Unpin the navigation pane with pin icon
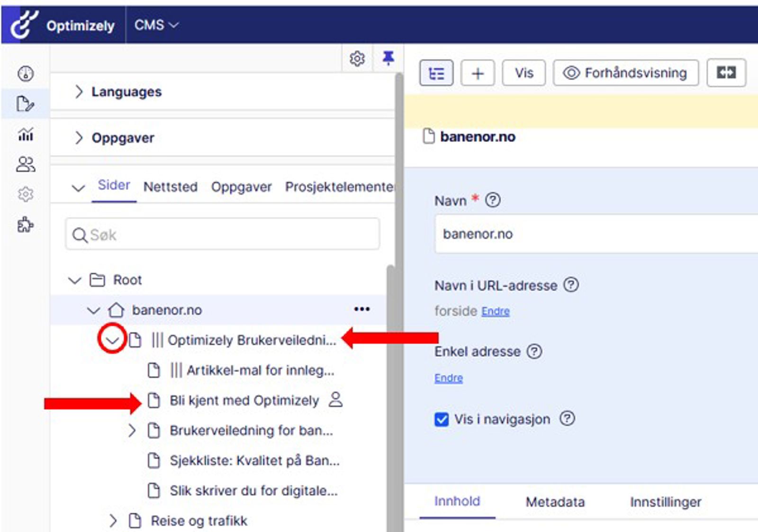Viewport: 758px width, 532px height. (x=388, y=58)
